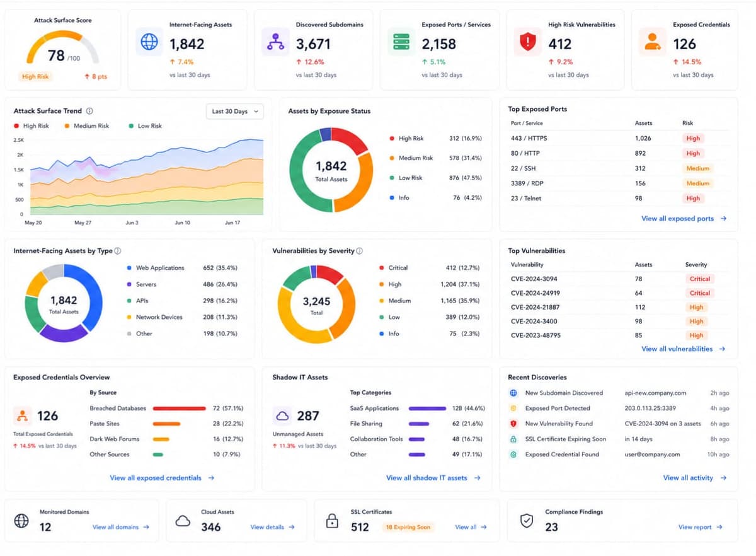Screen dimensions: 756x556
Task: Select the 3389 / RDP port row
Action: point(618,183)
